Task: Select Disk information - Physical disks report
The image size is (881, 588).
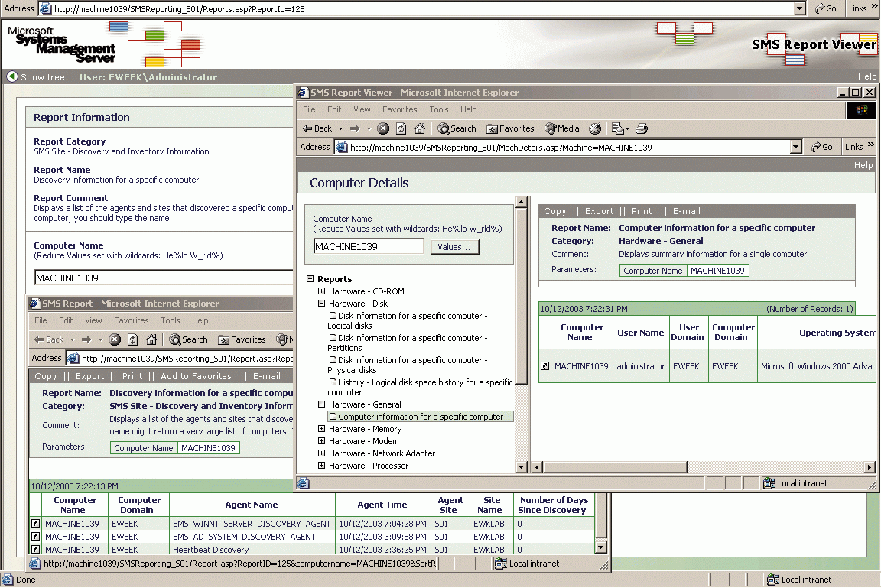Action: tap(408, 365)
